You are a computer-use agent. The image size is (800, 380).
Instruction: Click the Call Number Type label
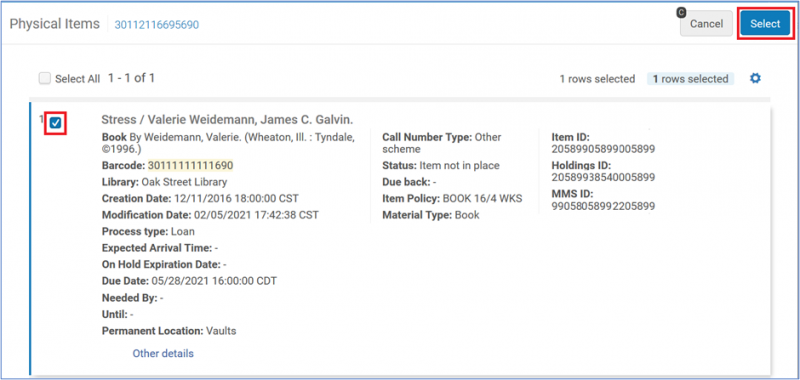(428, 137)
